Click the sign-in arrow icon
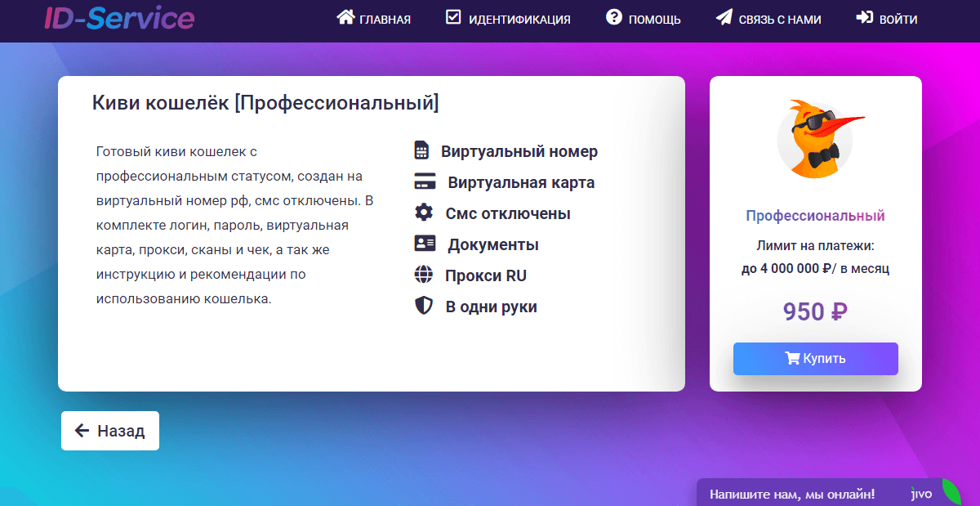 (864, 18)
